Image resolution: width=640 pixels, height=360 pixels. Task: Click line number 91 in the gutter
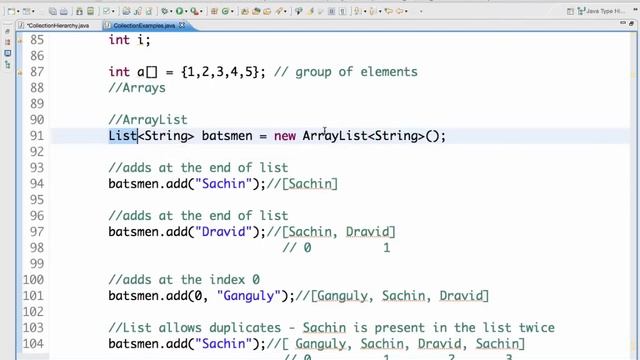pos(37,136)
